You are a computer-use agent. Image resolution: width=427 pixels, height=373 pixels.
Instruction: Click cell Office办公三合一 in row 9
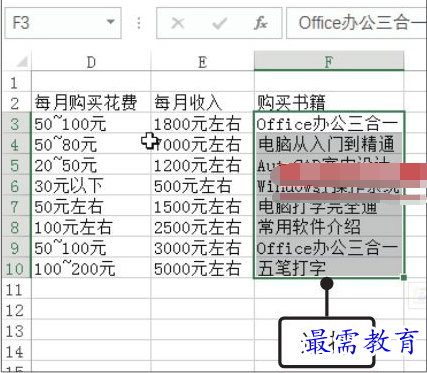coord(329,247)
